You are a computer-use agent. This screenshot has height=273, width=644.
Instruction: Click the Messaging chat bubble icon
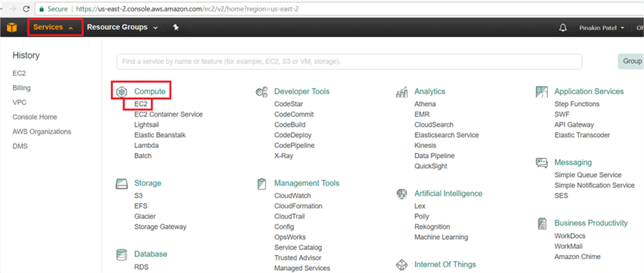[x=542, y=163]
